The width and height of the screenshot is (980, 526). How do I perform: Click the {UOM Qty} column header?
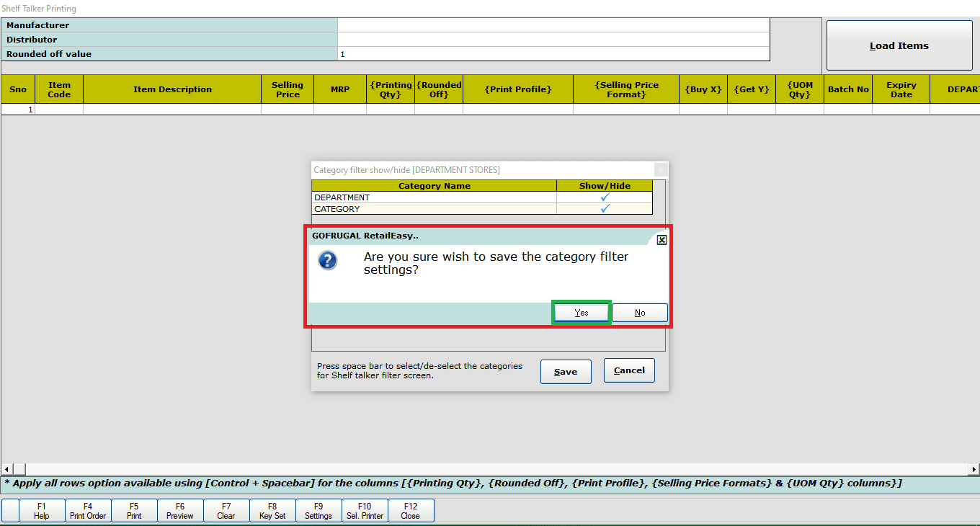tap(800, 89)
